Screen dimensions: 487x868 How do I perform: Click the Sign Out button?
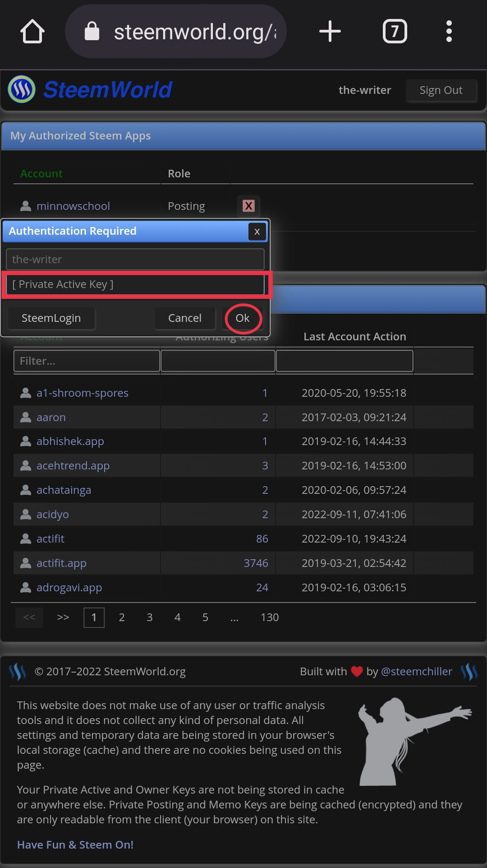click(x=441, y=90)
